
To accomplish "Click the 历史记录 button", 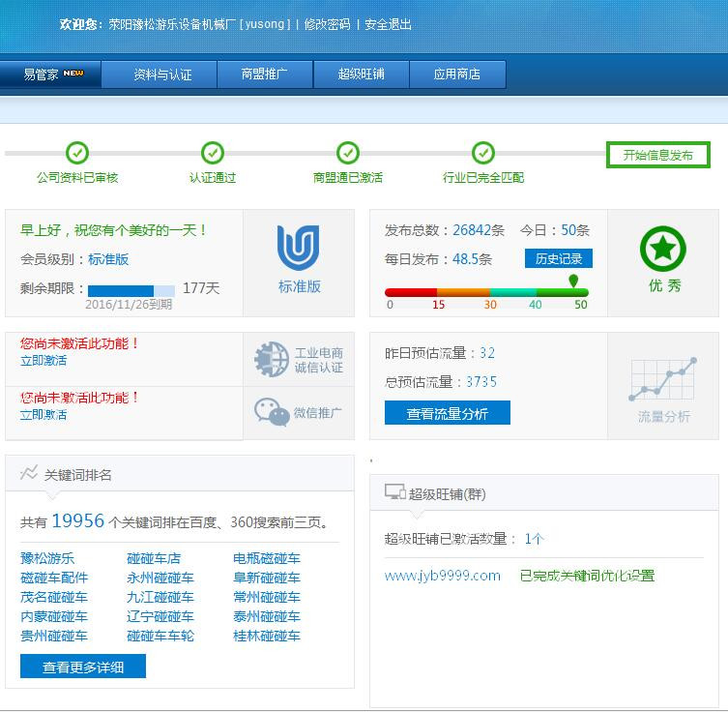I will pos(558,259).
